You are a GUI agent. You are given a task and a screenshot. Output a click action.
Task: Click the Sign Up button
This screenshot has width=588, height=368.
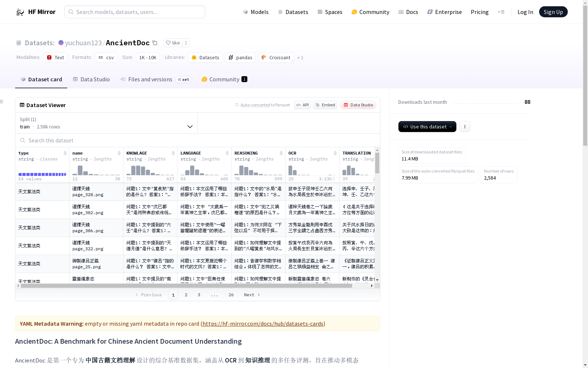[553, 12]
